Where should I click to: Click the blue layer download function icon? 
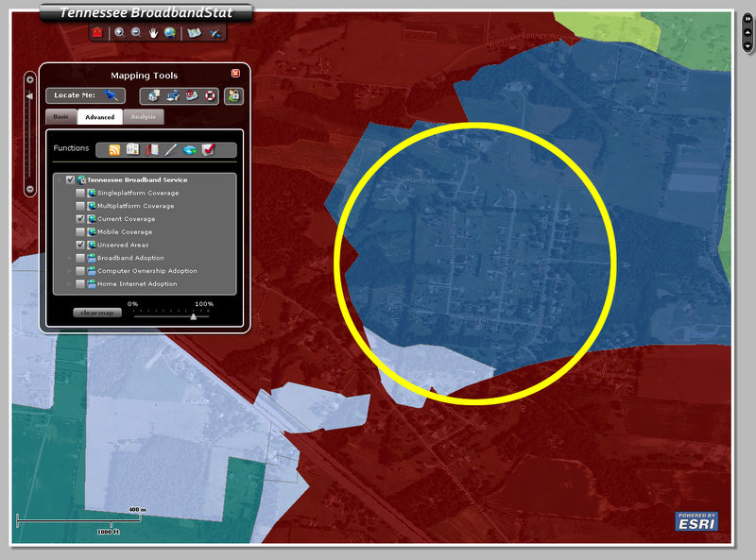(x=190, y=150)
